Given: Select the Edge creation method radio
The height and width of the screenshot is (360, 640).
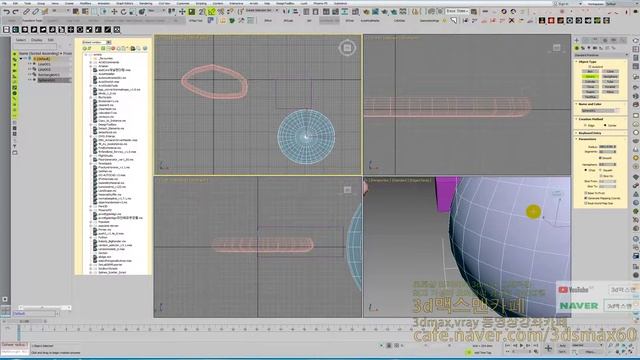Looking at the screenshot, I should point(585,125).
